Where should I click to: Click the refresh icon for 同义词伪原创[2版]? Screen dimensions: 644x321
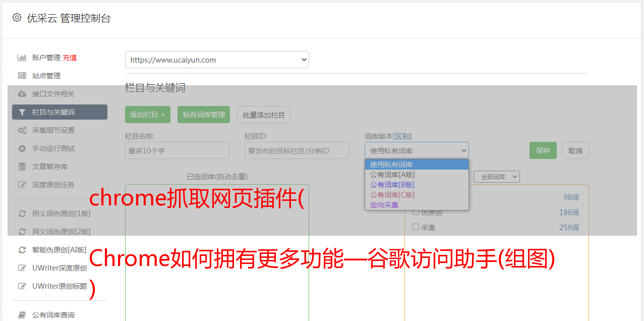pyautogui.click(x=22, y=232)
